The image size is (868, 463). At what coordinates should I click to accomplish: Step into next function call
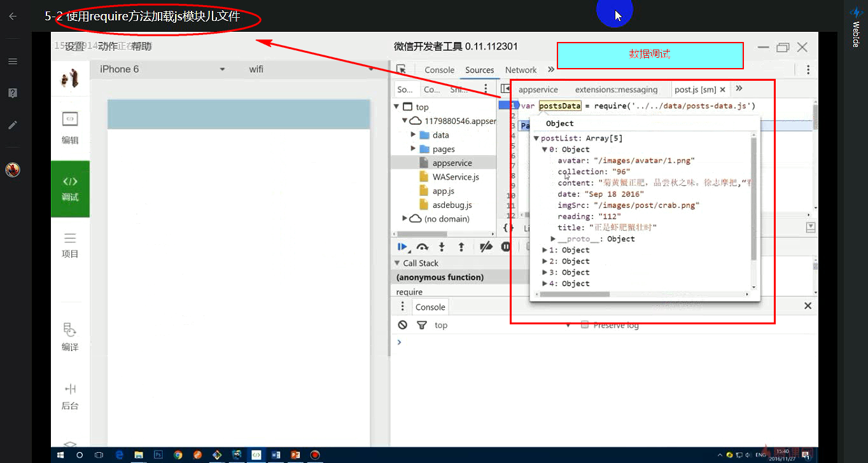(x=442, y=247)
